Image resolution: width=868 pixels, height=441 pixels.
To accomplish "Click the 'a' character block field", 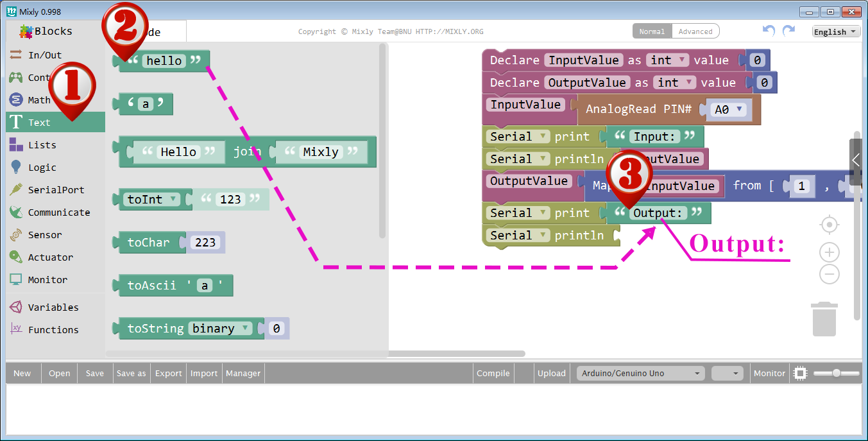I will point(146,104).
